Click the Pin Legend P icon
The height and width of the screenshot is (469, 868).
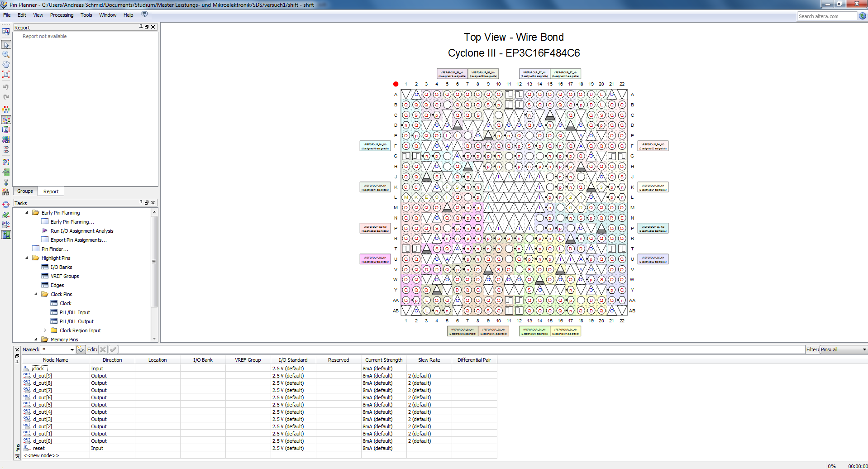(x=6, y=162)
